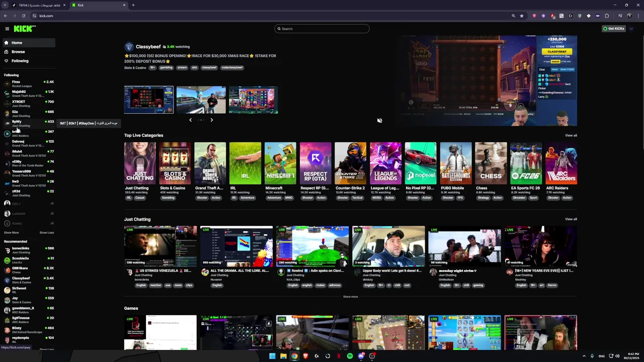The height and width of the screenshot is (362, 644).
Task: Collapse the Following list with Show Less
Action: pos(47,233)
